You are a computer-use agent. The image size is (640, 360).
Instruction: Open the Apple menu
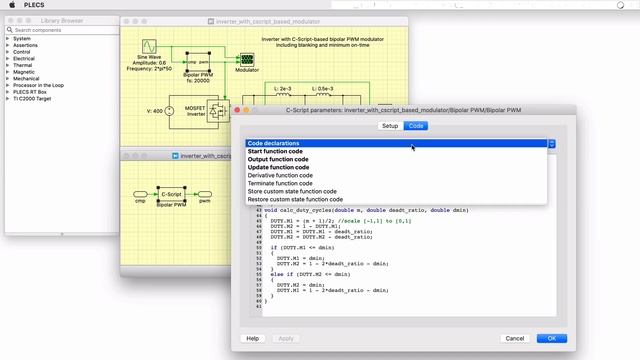(x=12, y=5)
